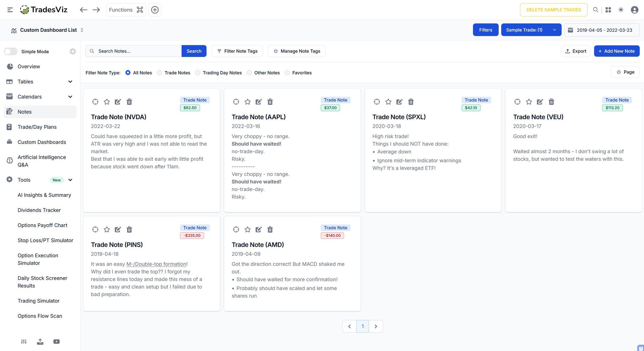Screen dimensions: 644x351
Task: Enable the Simple Mode switch
Action: (11, 51)
